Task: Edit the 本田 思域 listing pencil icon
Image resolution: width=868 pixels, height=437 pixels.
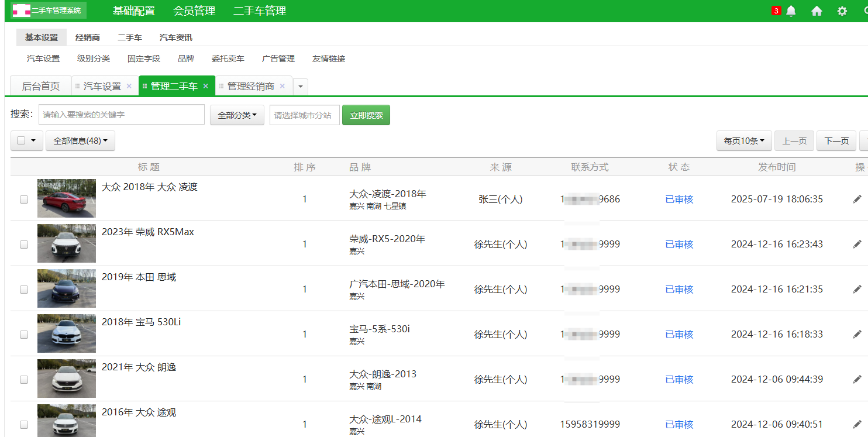Action: (x=857, y=289)
